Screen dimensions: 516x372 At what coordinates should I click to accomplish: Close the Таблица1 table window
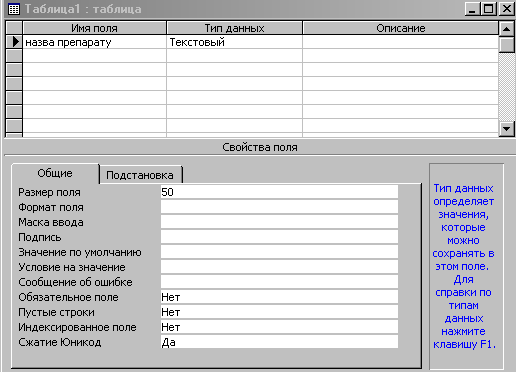pyautogui.click(x=507, y=9)
